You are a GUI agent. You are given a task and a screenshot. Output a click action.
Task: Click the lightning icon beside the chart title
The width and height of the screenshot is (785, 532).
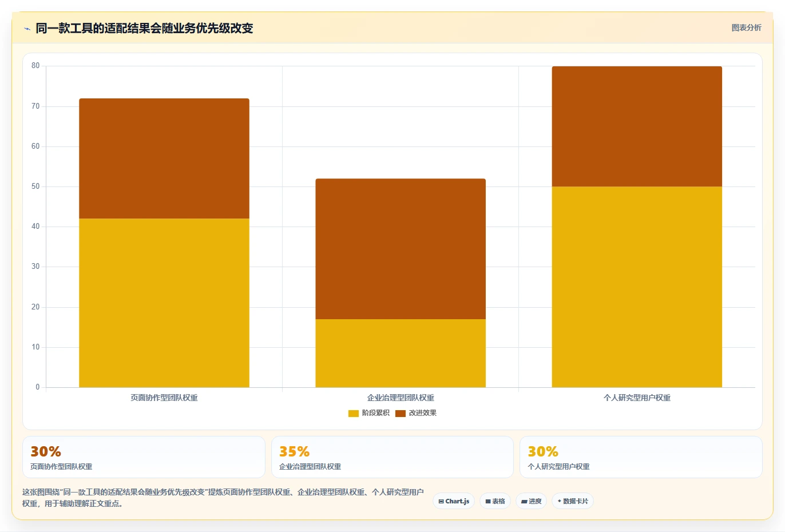tap(27, 29)
